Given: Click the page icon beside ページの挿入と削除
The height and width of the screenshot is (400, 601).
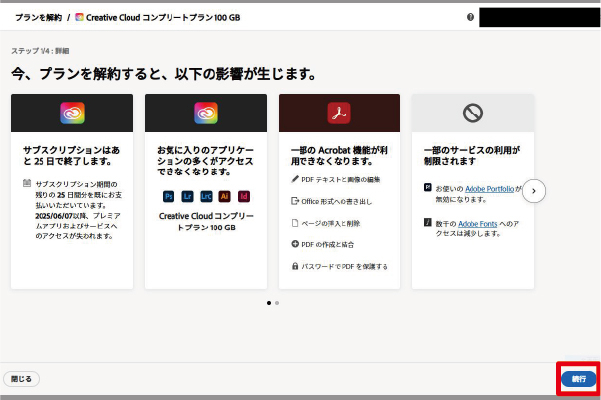Looking at the screenshot, I should [295, 223].
